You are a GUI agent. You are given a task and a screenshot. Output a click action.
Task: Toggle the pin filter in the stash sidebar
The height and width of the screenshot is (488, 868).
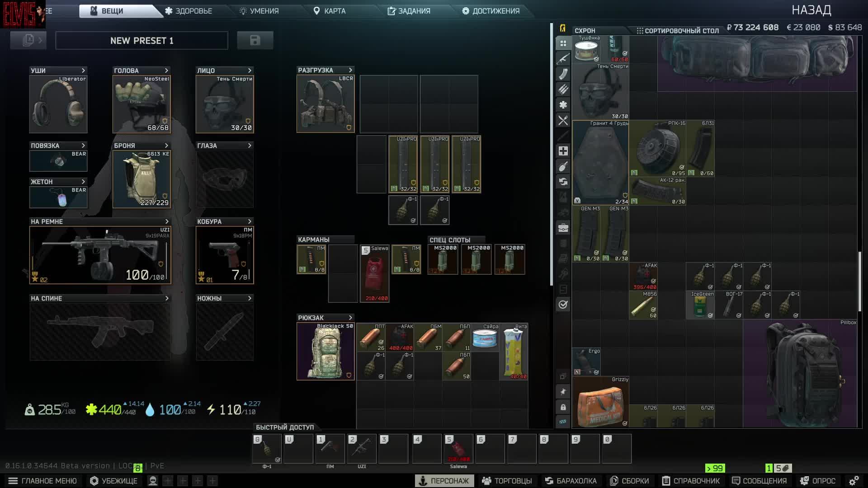[x=563, y=391]
